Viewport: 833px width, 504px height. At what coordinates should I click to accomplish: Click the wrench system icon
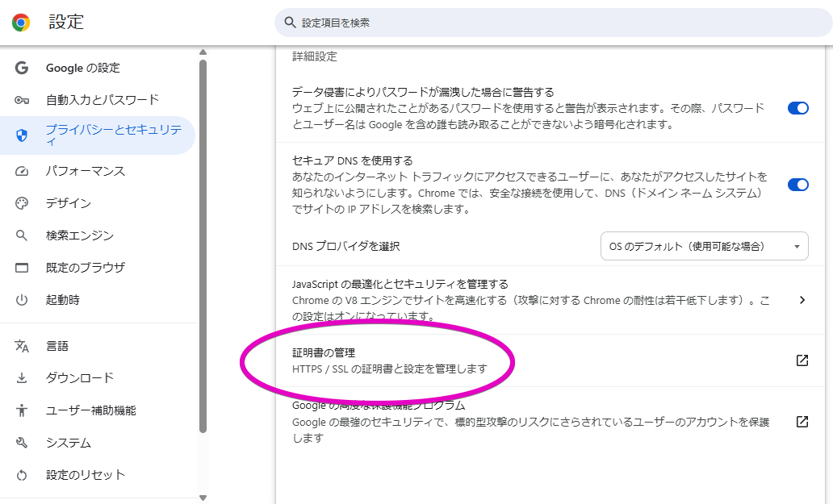22,443
